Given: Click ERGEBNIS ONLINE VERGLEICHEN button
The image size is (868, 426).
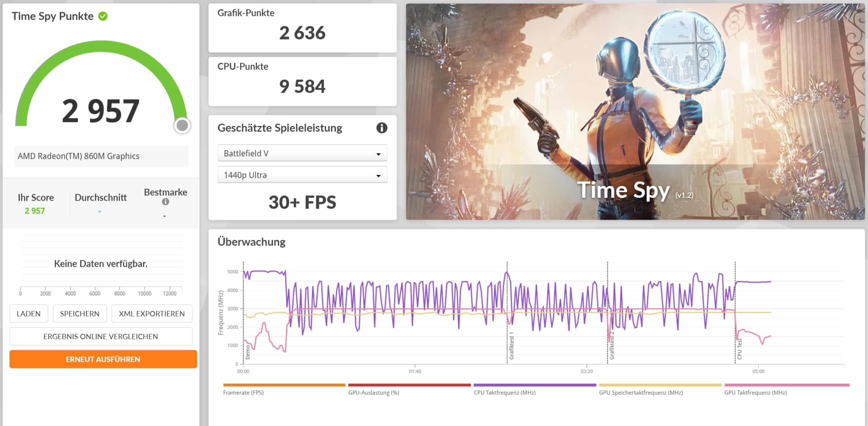Looking at the screenshot, I should pyautogui.click(x=101, y=336).
